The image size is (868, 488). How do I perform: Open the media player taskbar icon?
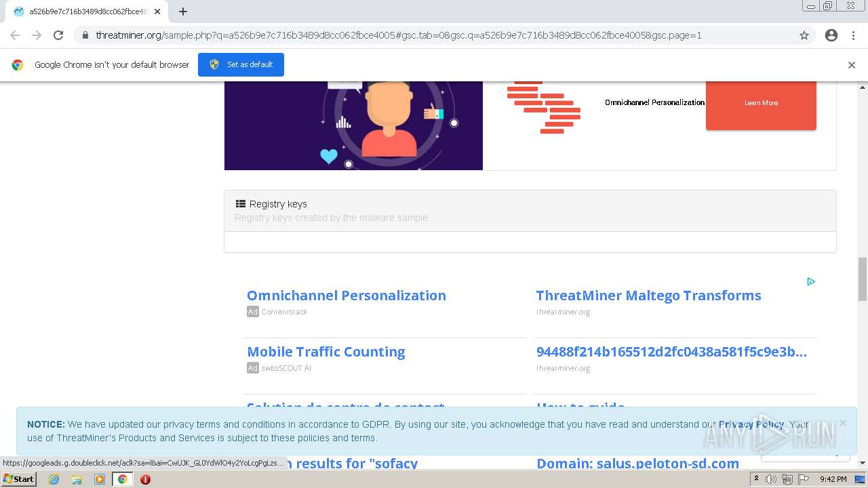point(100,479)
